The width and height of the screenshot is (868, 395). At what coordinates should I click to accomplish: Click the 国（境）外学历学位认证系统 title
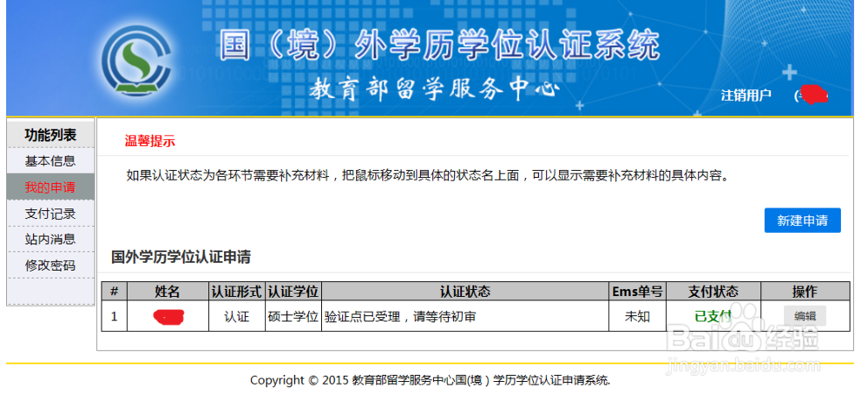pos(439,45)
